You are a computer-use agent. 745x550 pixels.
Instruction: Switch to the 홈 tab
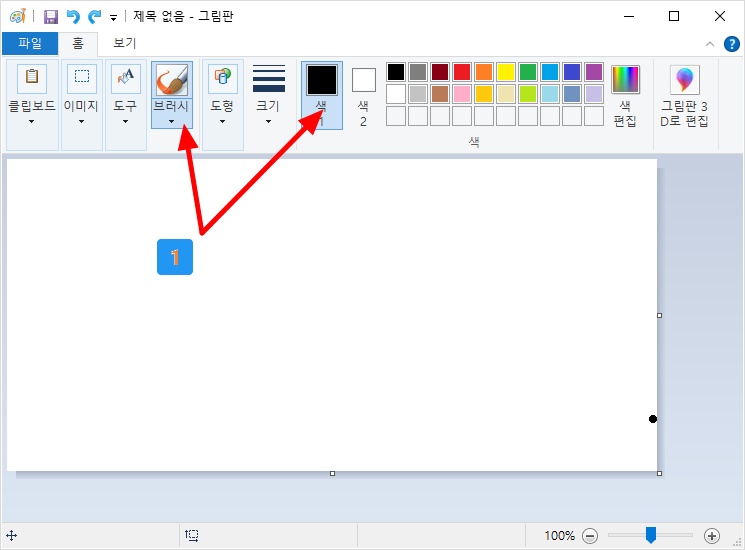pos(78,44)
